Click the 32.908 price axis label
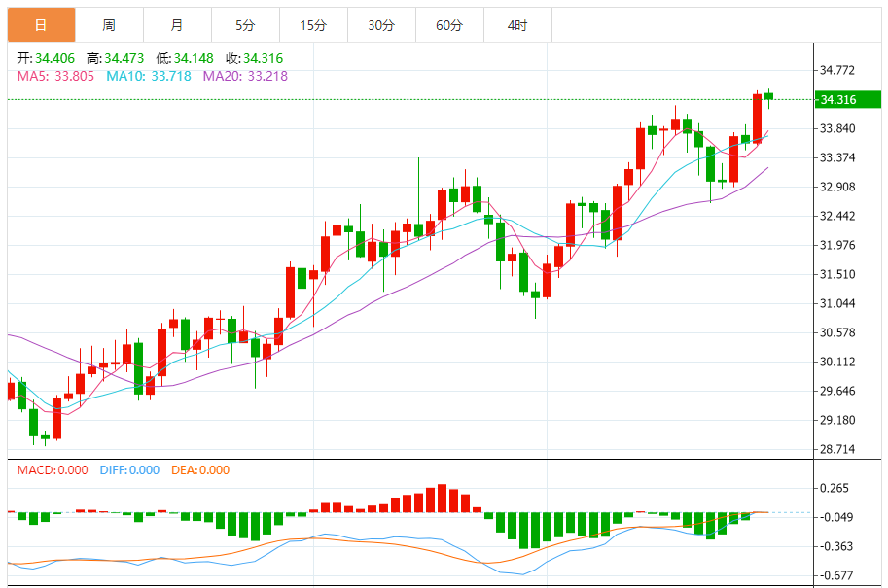Viewport: 888px width, 588px height. click(837, 187)
